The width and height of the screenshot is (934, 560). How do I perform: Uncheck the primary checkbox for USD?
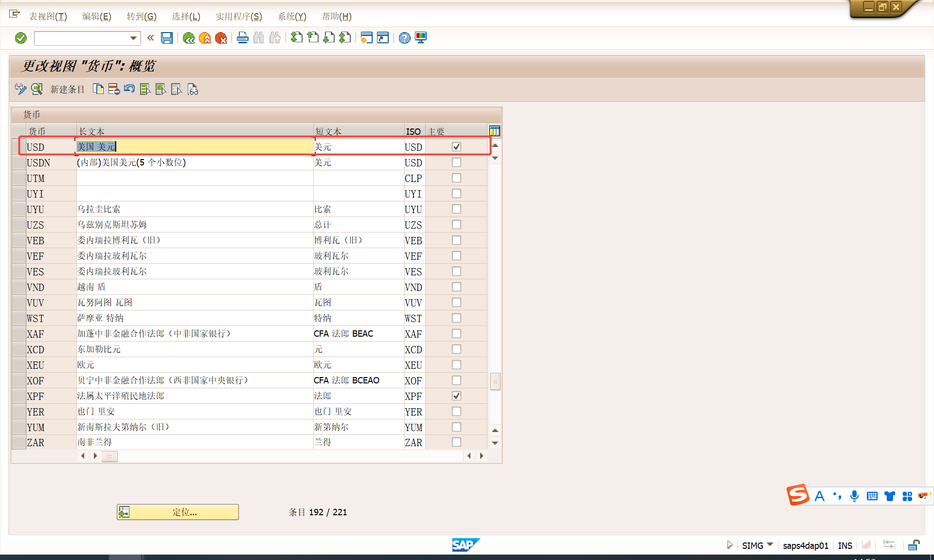tap(456, 147)
